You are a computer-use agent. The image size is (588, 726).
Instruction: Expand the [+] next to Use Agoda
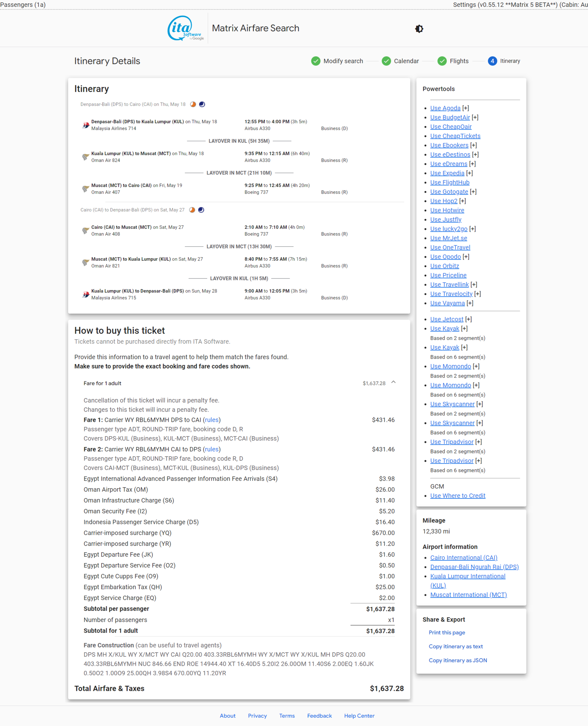[x=466, y=108]
